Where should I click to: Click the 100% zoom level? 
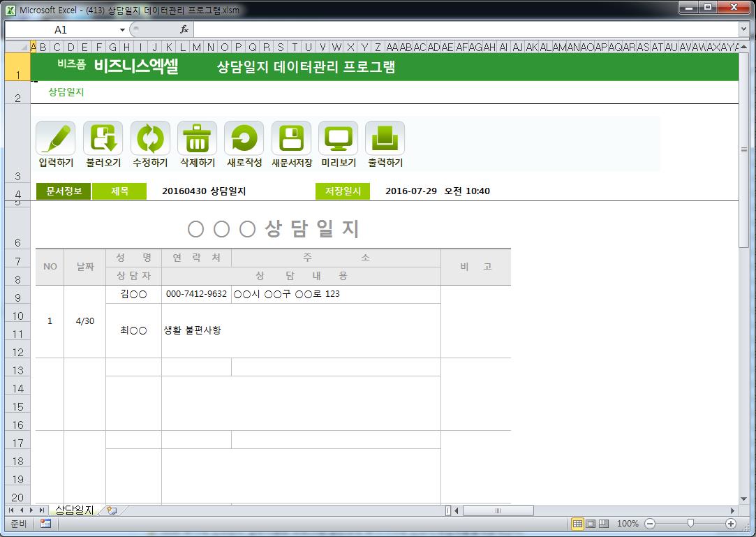point(628,524)
